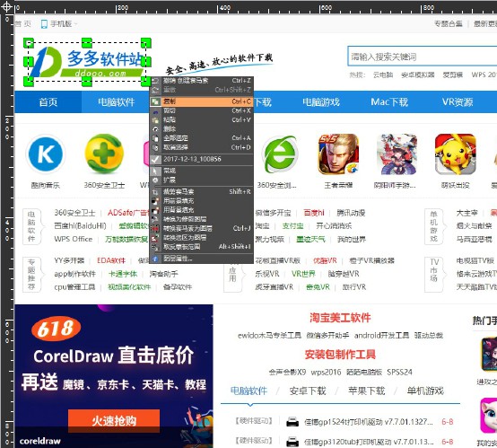Click the top-middle green selection handle
The image size is (497, 448).
(x=87, y=43)
